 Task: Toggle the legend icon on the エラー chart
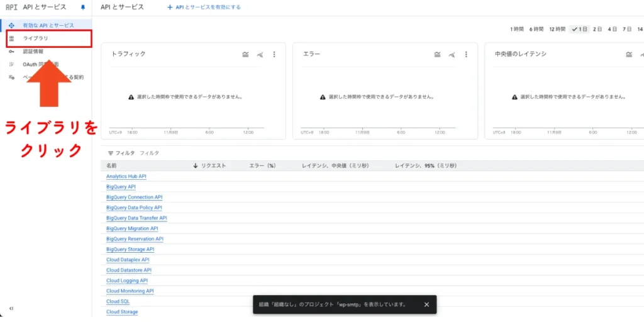pos(437,55)
